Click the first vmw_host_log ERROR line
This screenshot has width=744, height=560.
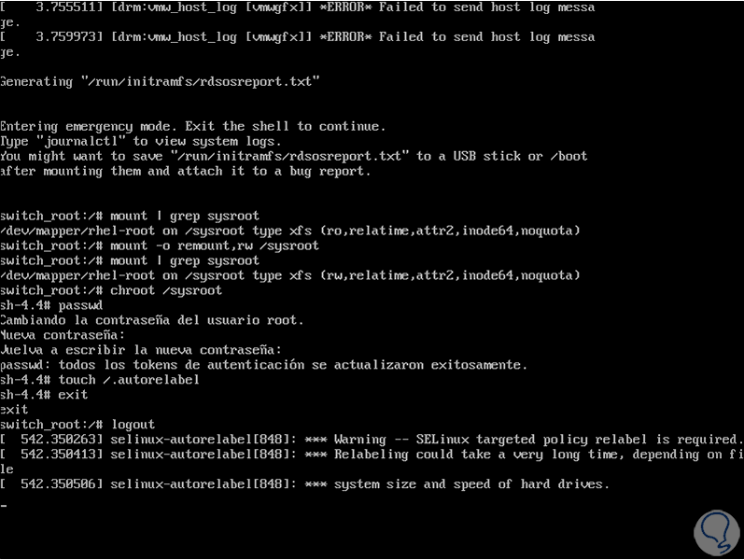(x=299, y=7)
